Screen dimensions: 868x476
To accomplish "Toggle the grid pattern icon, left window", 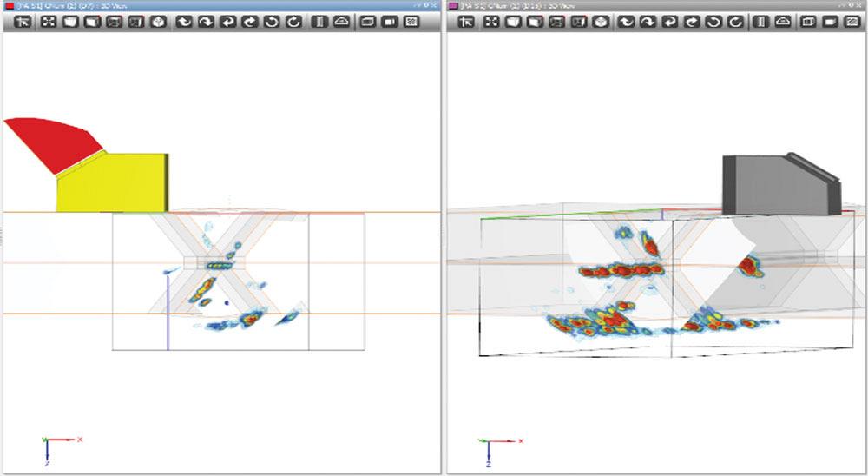I will [x=411, y=22].
